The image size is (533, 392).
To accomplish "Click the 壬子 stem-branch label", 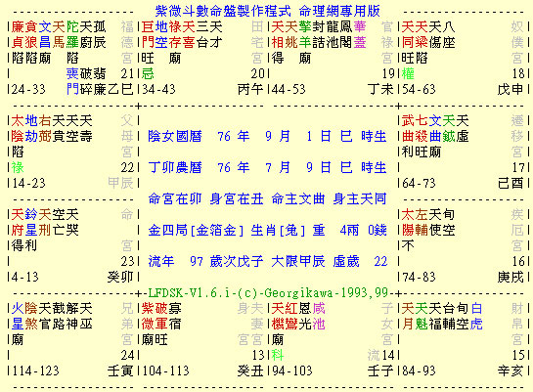I will point(380,370).
